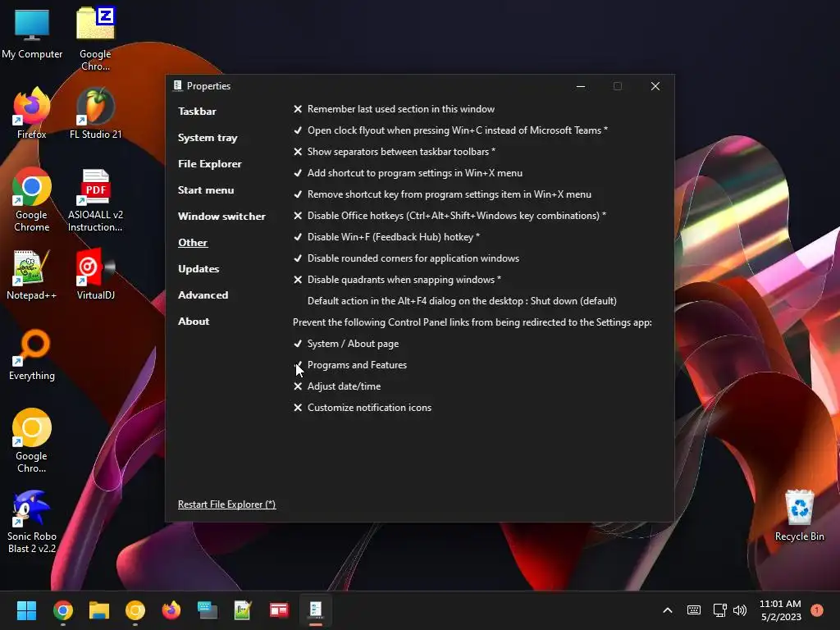This screenshot has width=840, height=630.
Task: Open the zipped Google Chro... folder icon
Action: click(x=95, y=39)
